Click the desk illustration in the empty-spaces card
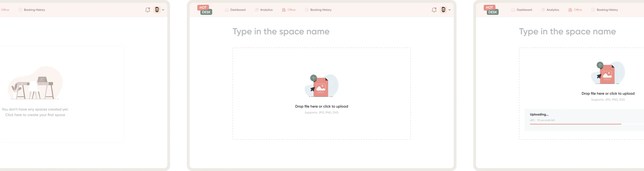644x171 pixels. coord(35,83)
